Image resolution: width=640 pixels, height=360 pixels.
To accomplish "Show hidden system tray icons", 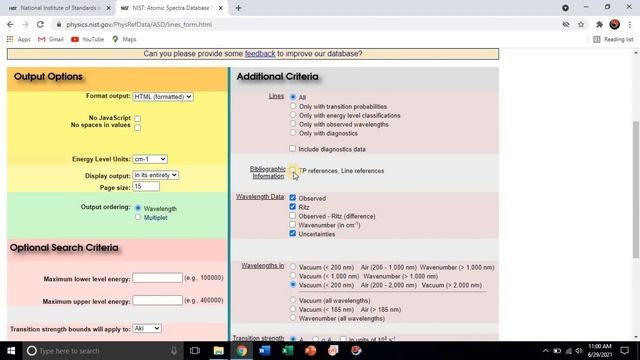I will click(x=546, y=351).
